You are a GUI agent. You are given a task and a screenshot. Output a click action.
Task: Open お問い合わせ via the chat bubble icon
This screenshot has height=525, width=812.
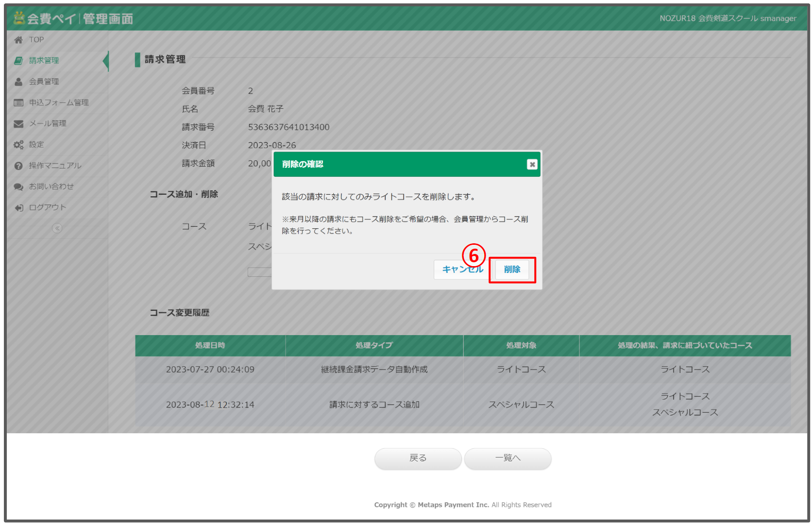18,186
